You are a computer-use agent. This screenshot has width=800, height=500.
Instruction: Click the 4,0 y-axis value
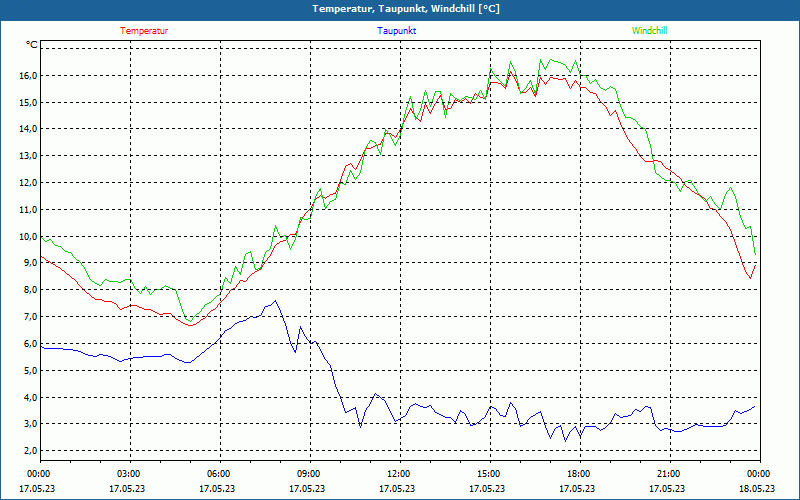coord(31,397)
